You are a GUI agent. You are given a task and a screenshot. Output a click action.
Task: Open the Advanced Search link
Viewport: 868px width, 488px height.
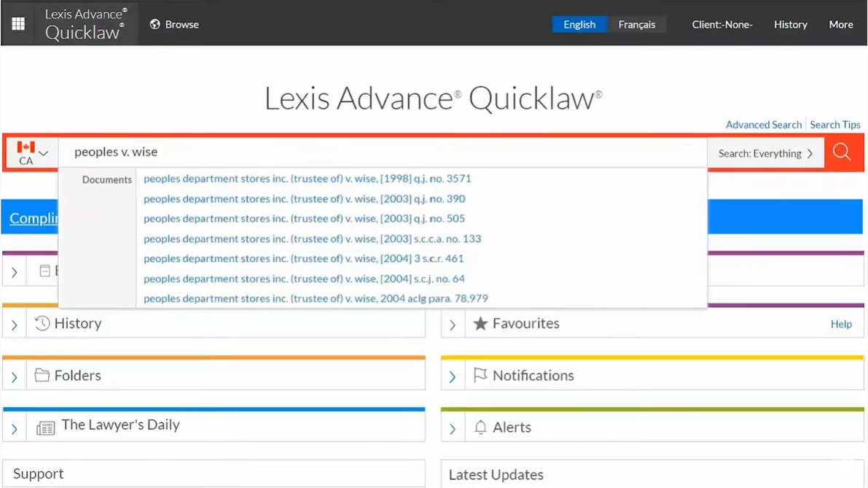coord(763,125)
